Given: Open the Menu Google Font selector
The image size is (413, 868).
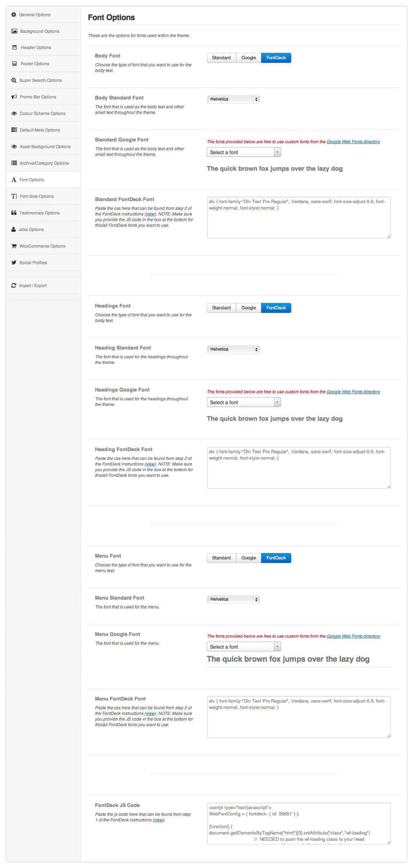Looking at the screenshot, I should tap(244, 647).
